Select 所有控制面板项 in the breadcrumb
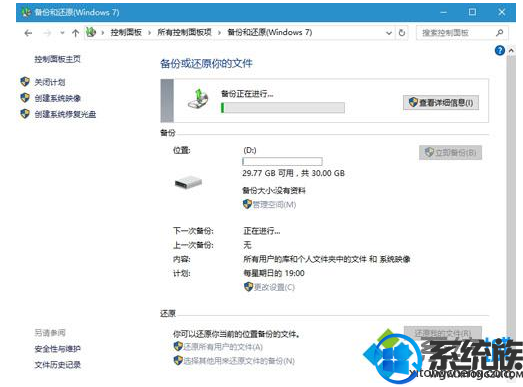 [x=184, y=32]
